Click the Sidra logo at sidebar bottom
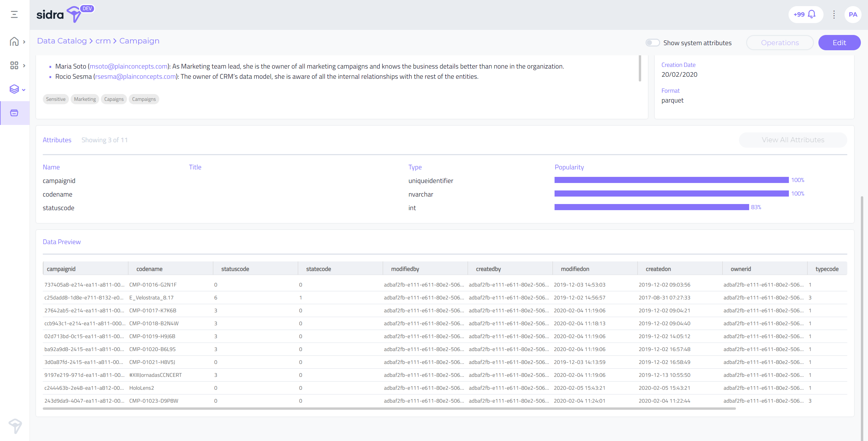868x441 pixels. pyautogui.click(x=15, y=426)
